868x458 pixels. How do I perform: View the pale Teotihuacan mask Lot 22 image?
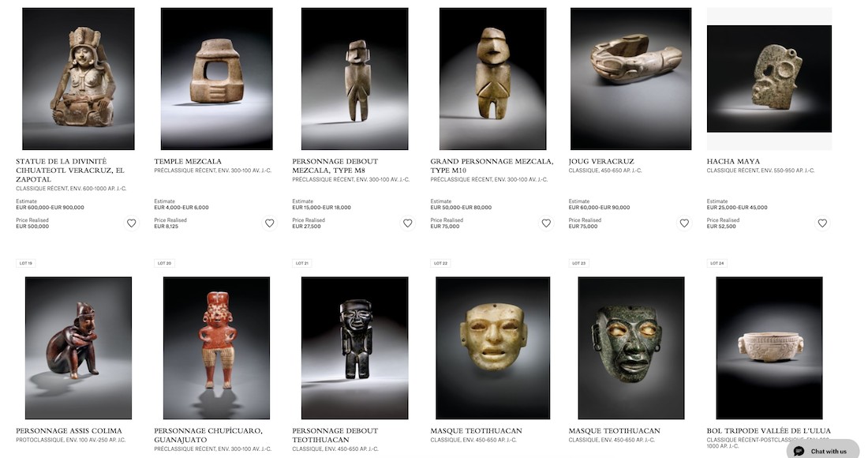click(492, 347)
